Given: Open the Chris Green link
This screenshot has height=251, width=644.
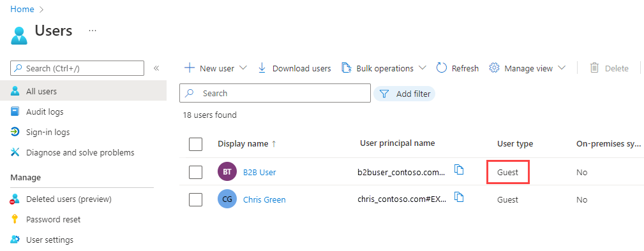Looking at the screenshot, I should [264, 200].
